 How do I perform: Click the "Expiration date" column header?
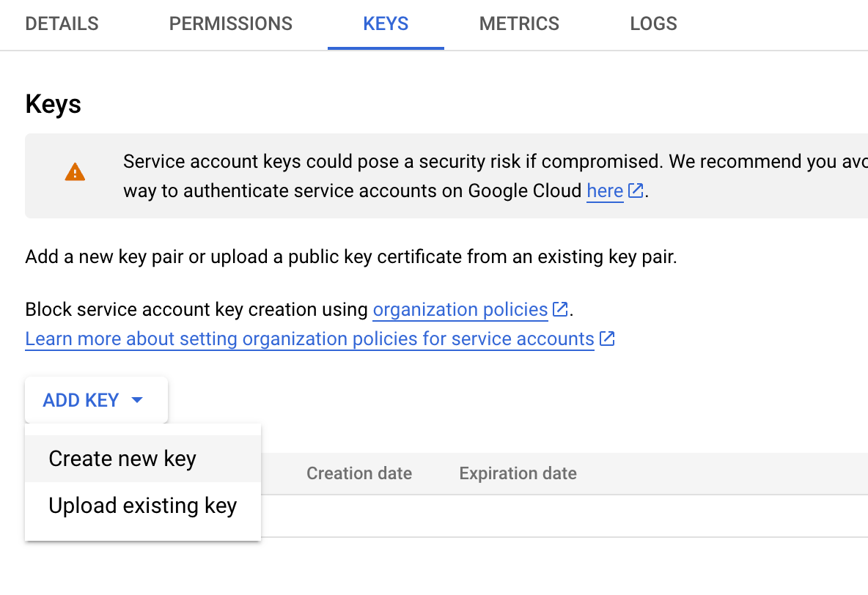[518, 473]
